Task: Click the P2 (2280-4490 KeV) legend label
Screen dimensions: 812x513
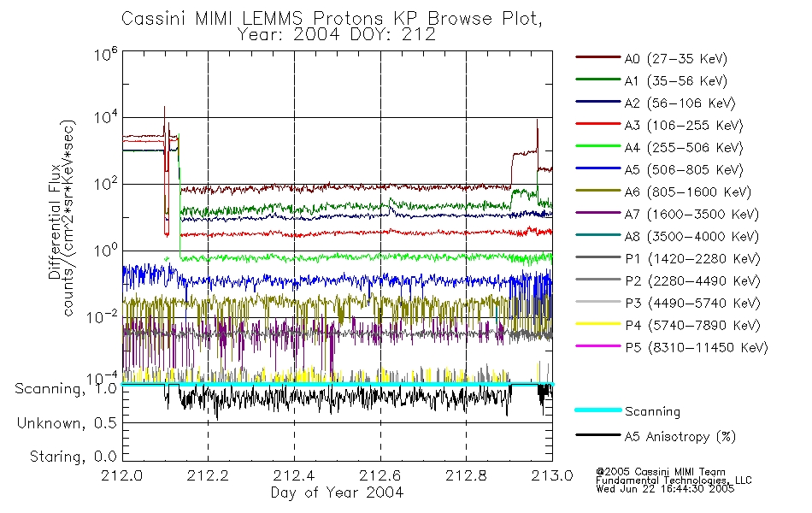Action: pos(692,280)
